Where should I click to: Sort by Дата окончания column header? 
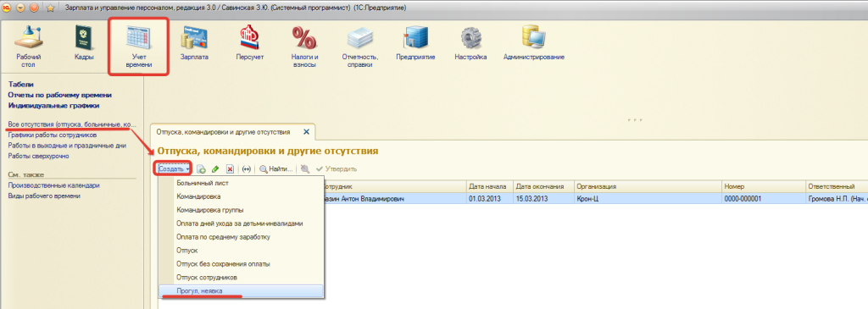tap(543, 187)
